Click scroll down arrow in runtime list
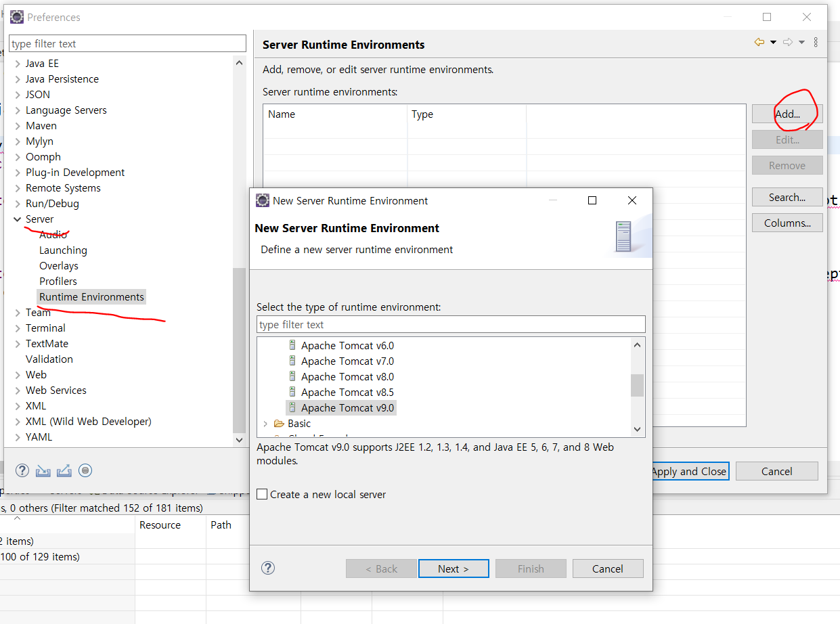Image resolution: width=840 pixels, height=624 pixels. tap(637, 429)
